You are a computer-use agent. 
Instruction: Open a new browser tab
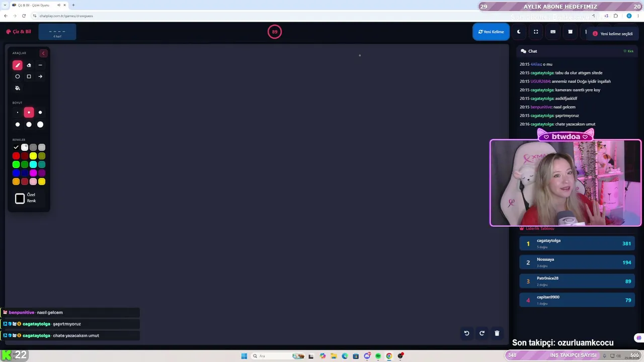tap(73, 5)
